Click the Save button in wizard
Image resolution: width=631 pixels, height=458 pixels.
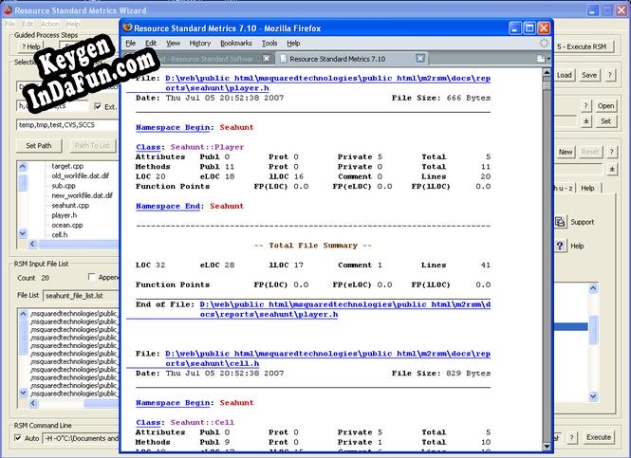(589, 75)
